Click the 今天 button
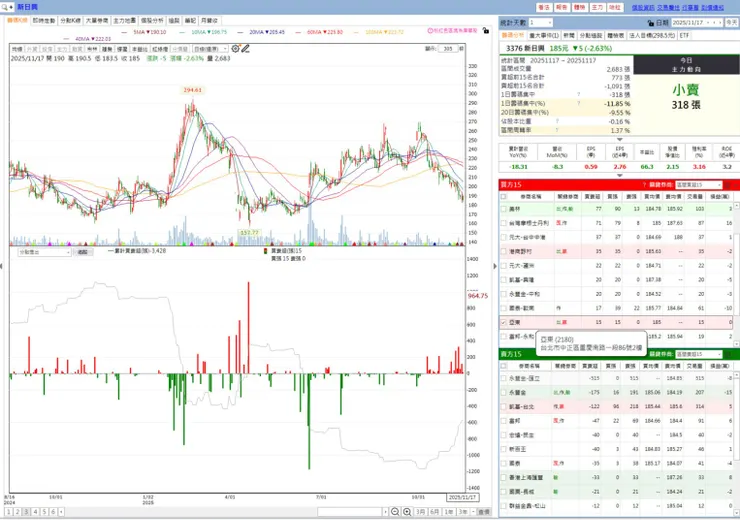This screenshot has height=520, width=740. [x=732, y=23]
